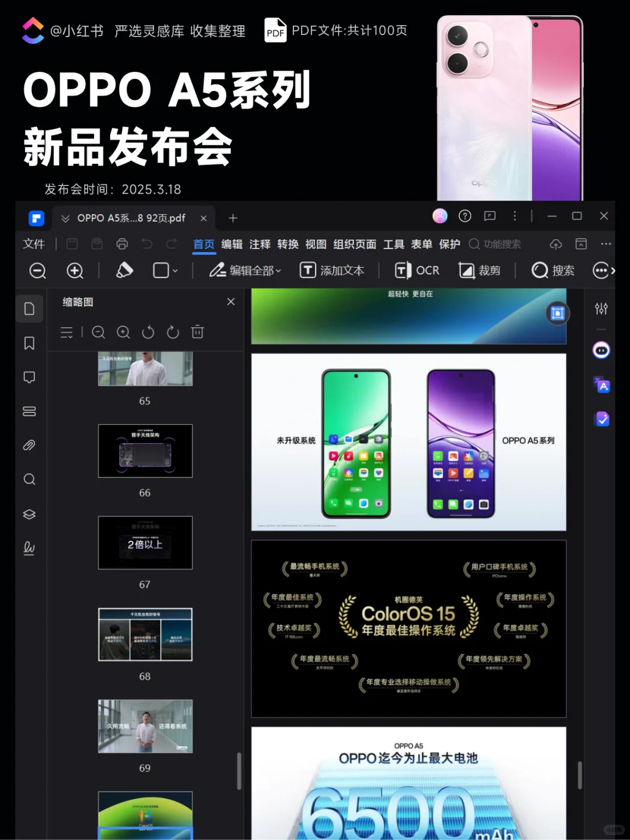Open the bookmarks panel icon
This screenshot has height=840, width=630.
(29, 343)
